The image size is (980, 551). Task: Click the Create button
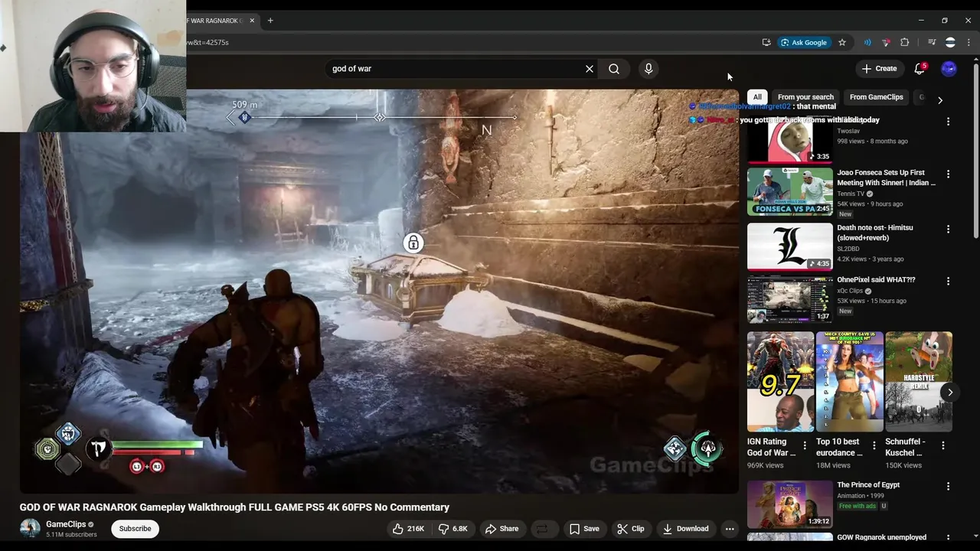(879, 69)
